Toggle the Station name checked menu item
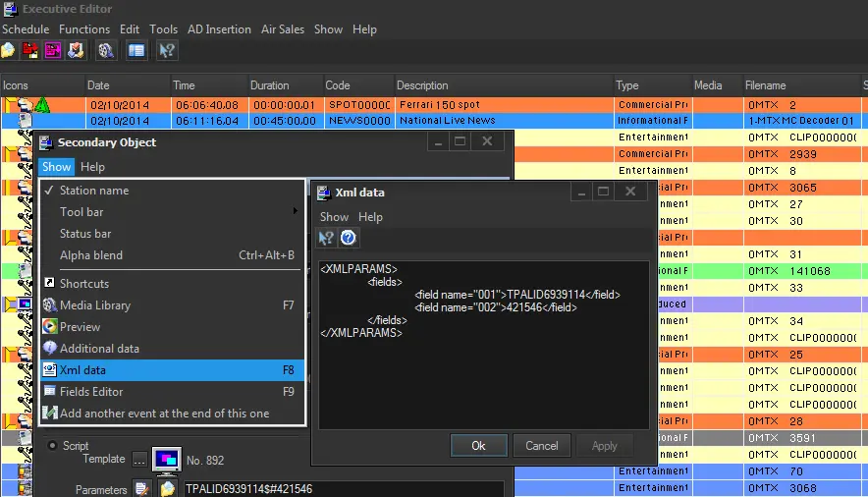Image resolution: width=868 pixels, height=497 pixels. [93, 191]
